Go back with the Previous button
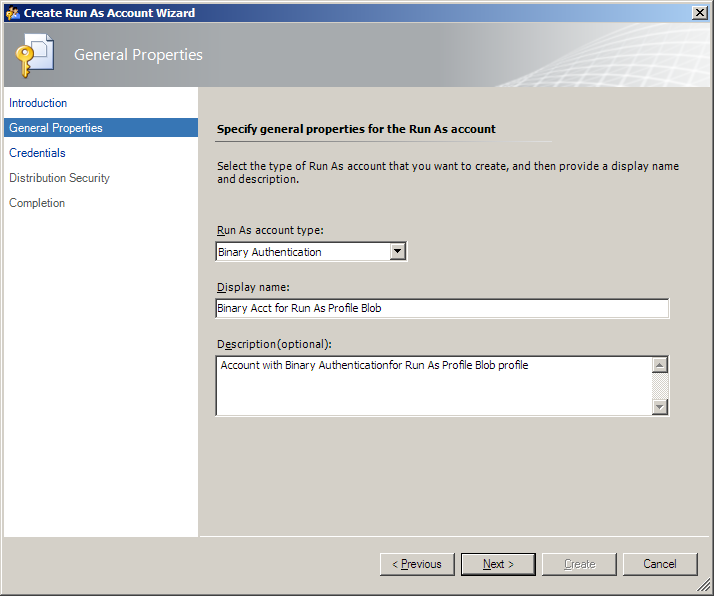This screenshot has width=714, height=596. point(417,564)
